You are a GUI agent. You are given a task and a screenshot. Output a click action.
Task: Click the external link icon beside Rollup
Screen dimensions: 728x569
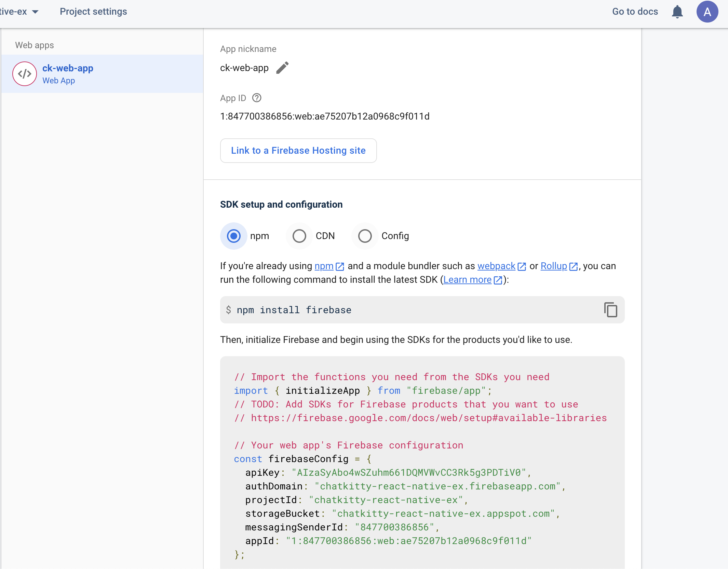tap(574, 266)
